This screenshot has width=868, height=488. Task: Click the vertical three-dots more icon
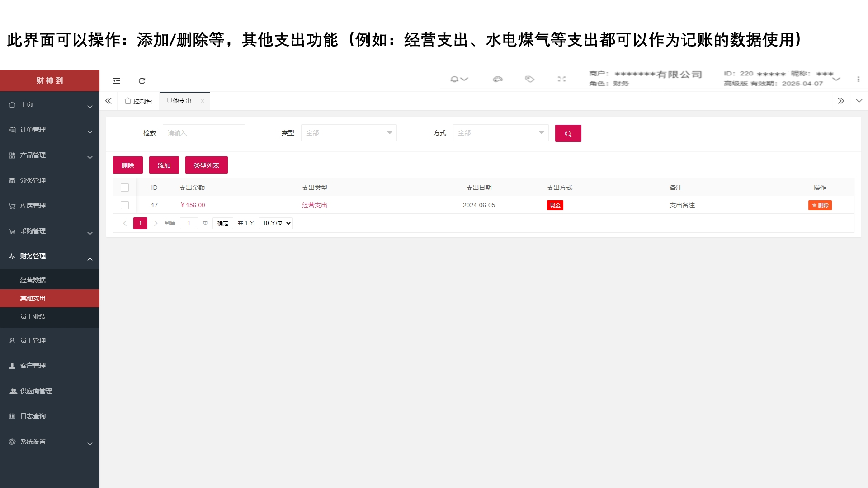click(858, 79)
